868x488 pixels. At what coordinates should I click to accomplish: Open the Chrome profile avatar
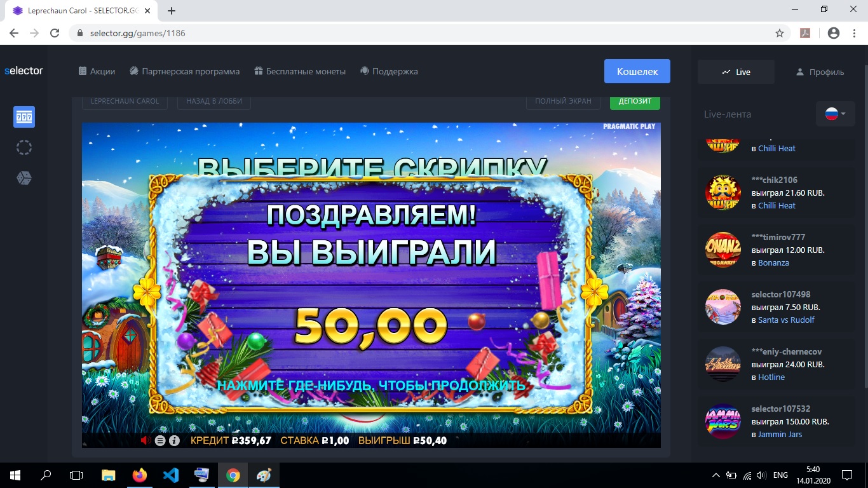tap(834, 33)
